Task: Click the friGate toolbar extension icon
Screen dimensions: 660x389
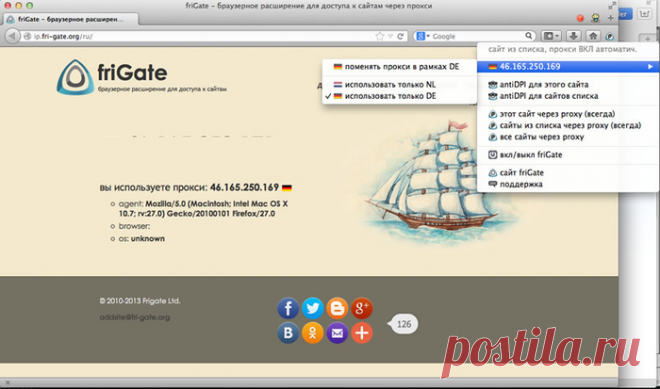Action: click(x=610, y=36)
